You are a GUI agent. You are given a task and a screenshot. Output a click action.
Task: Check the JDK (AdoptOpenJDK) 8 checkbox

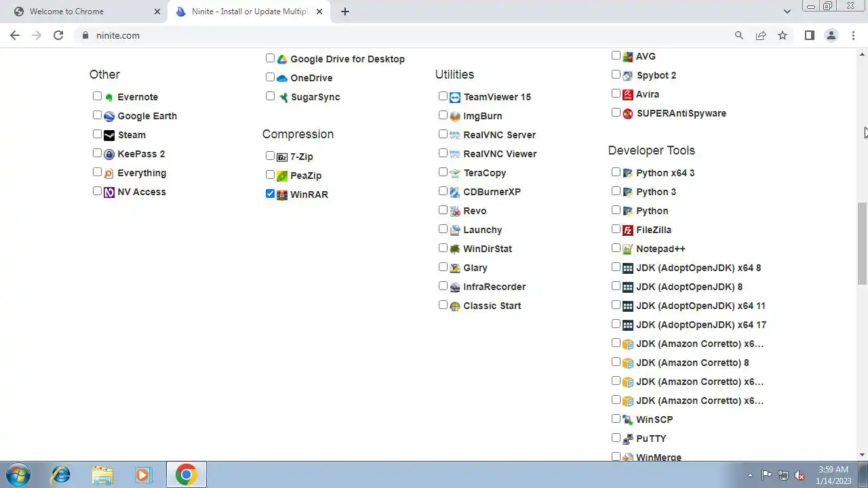click(x=616, y=286)
